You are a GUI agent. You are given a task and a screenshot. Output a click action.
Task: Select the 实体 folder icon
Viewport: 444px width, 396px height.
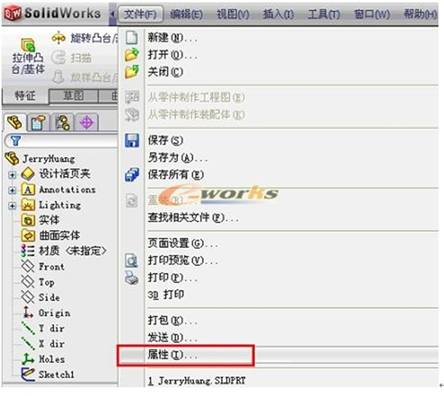pyautogui.click(x=28, y=220)
